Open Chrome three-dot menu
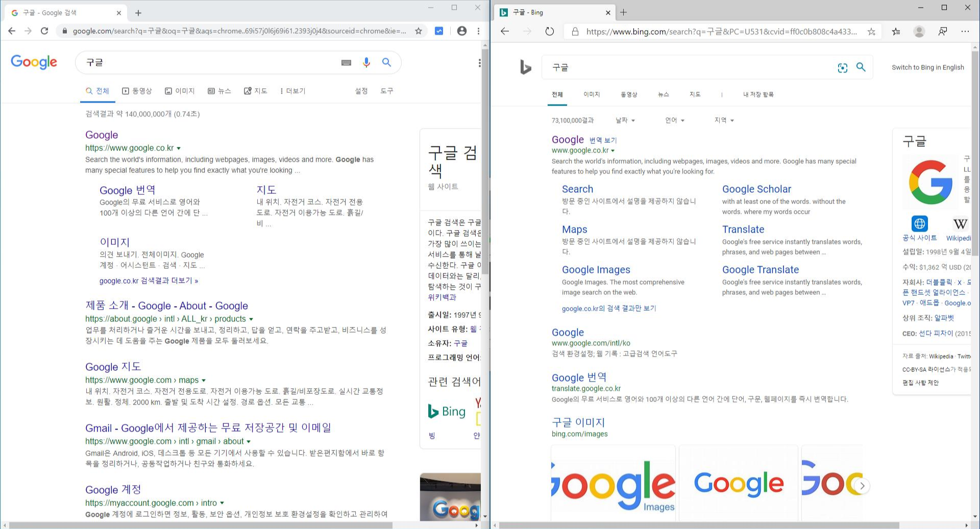980x529 pixels. pos(478,31)
